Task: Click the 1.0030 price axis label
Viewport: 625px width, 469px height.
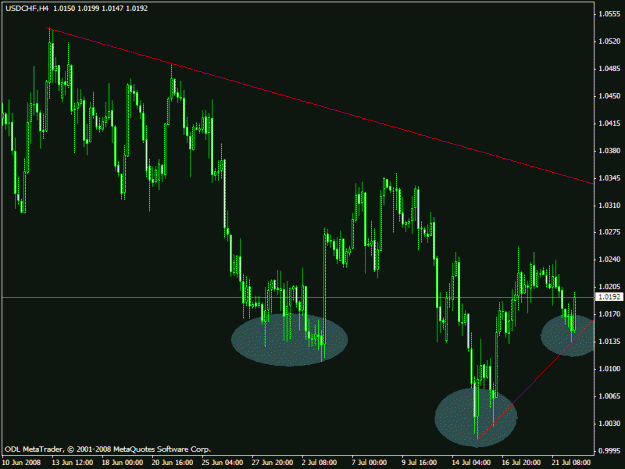Action: coord(610,424)
